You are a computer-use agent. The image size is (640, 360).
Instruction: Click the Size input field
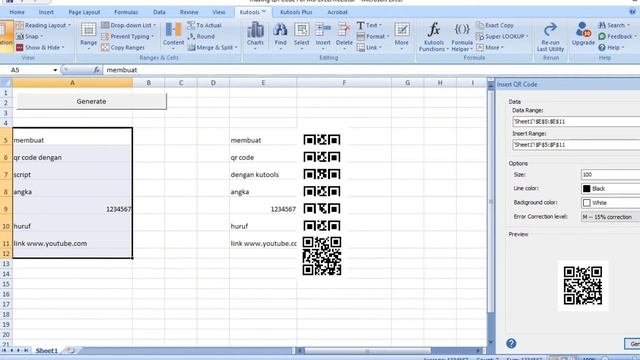(x=610, y=174)
